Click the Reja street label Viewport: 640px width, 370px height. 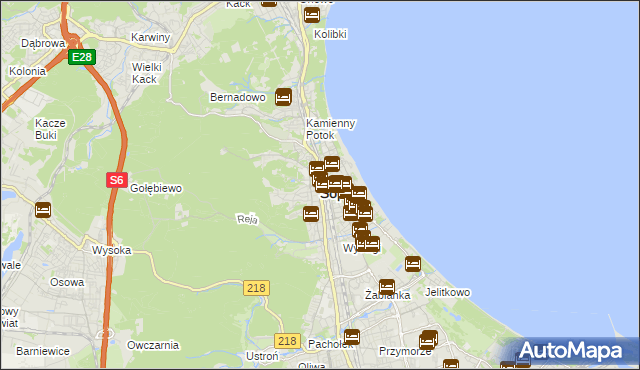pyautogui.click(x=247, y=219)
